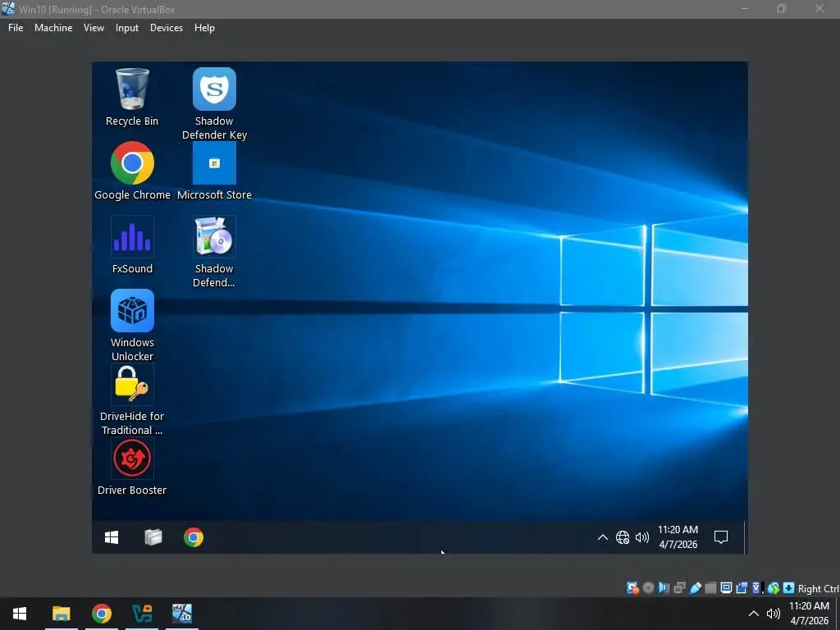The width and height of the screenshot is (840, 630).
Task: Click the Win10 [Running] title bar text
Action: (97, 9)
